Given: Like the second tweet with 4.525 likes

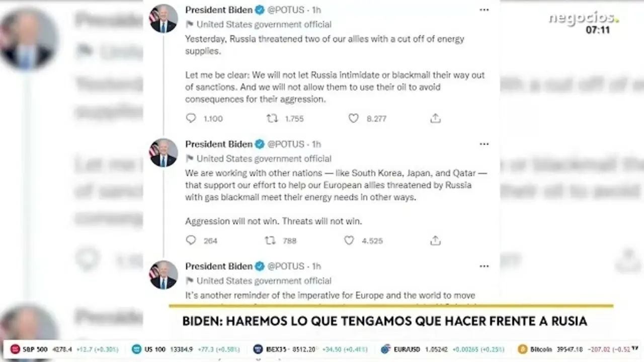Looking at the screenshot, I should tap(349, 240).
